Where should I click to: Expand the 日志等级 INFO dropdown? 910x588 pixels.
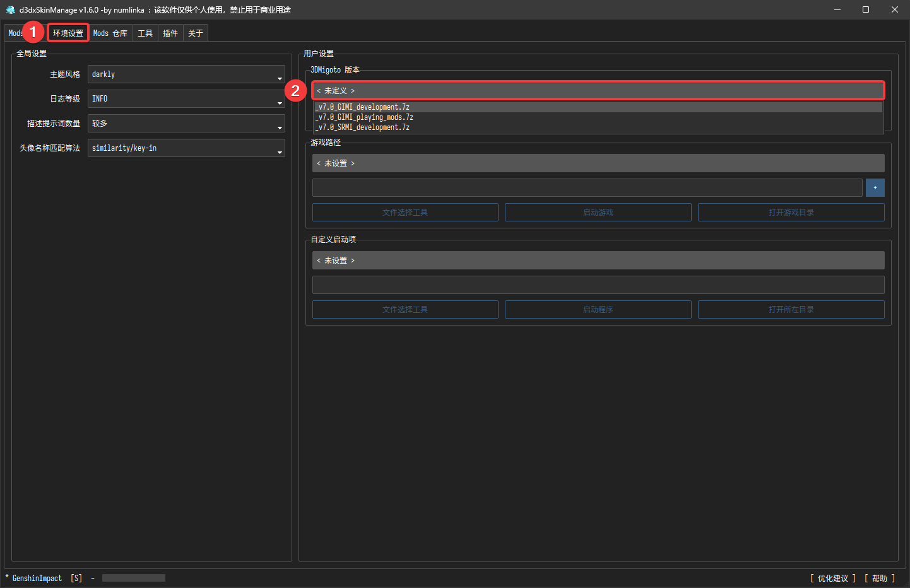point(186,99)
